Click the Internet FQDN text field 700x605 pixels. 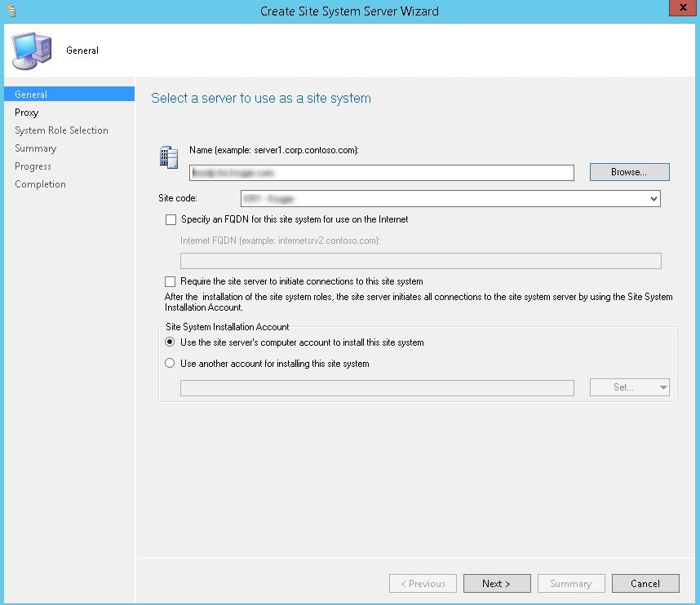coord(420,261)
